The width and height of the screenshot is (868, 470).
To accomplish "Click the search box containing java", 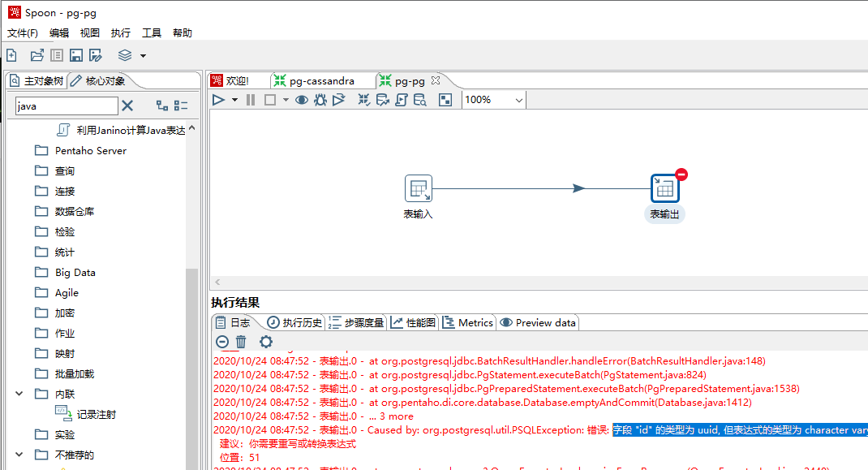I will click(x=65, y=106).
